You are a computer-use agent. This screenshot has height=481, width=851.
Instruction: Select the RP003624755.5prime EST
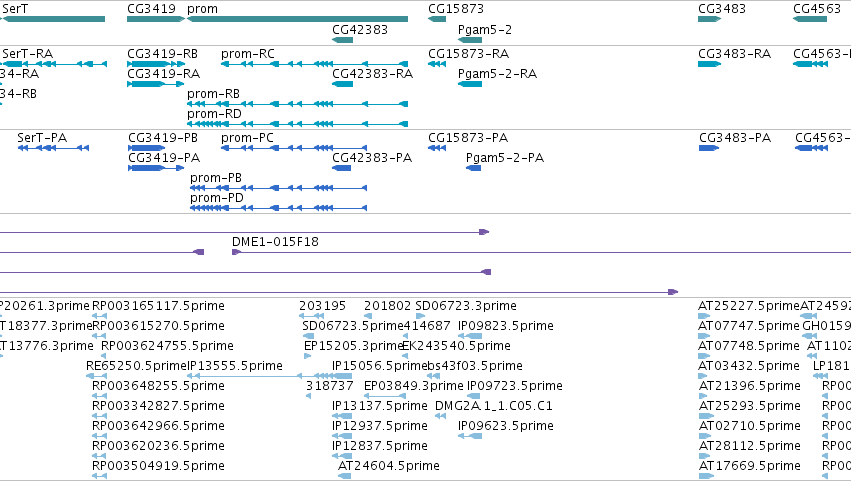pos(104,356)
